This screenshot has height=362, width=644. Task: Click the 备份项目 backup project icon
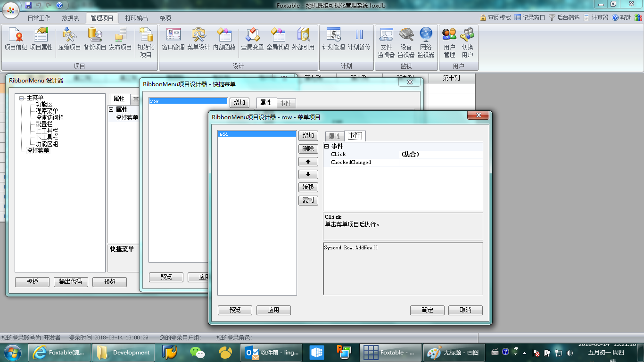[x=95, y=39]
